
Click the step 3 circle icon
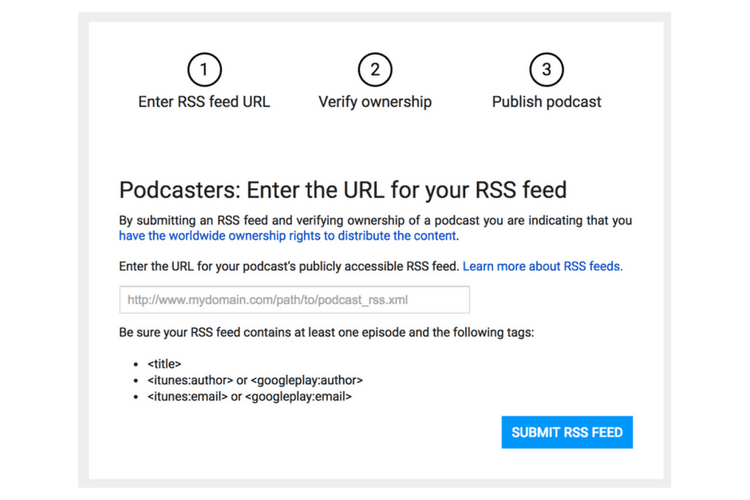click(x=546, y=70)
